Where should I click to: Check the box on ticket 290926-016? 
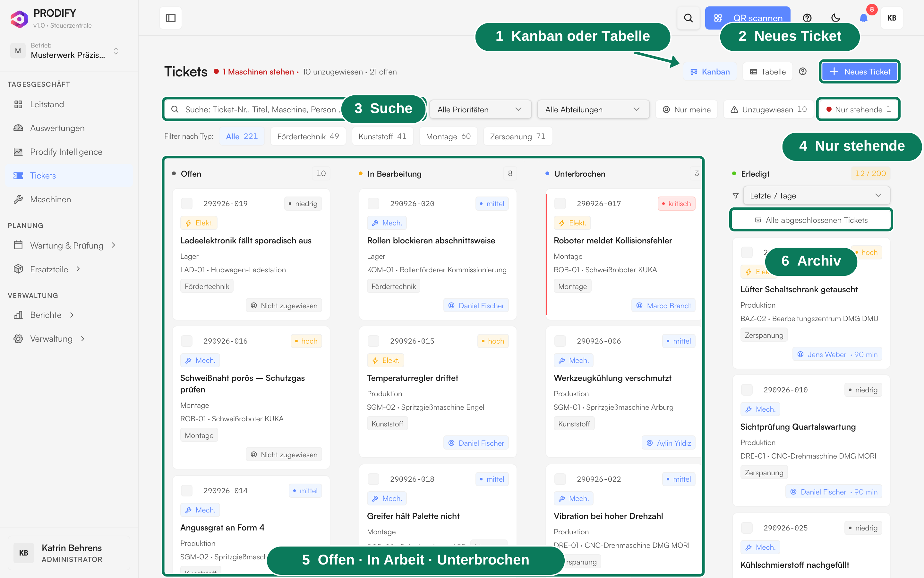pyautogui.click(x=187, y=341)
